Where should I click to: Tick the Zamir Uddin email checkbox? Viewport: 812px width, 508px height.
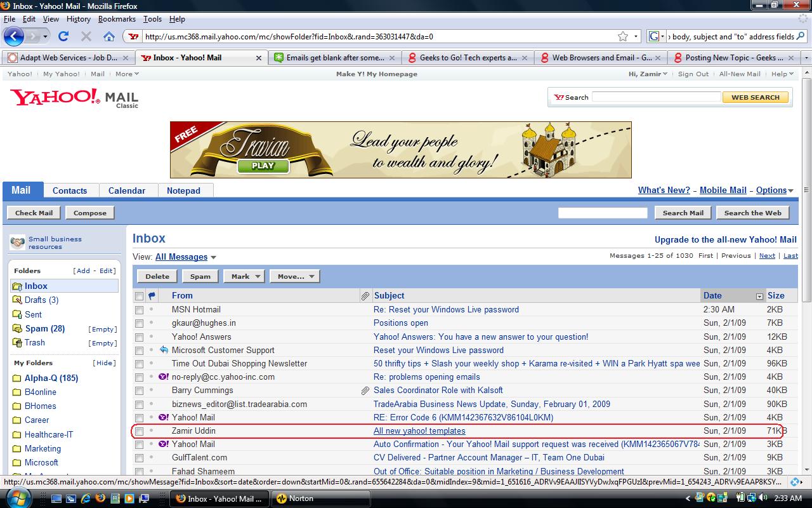(139, 431)
